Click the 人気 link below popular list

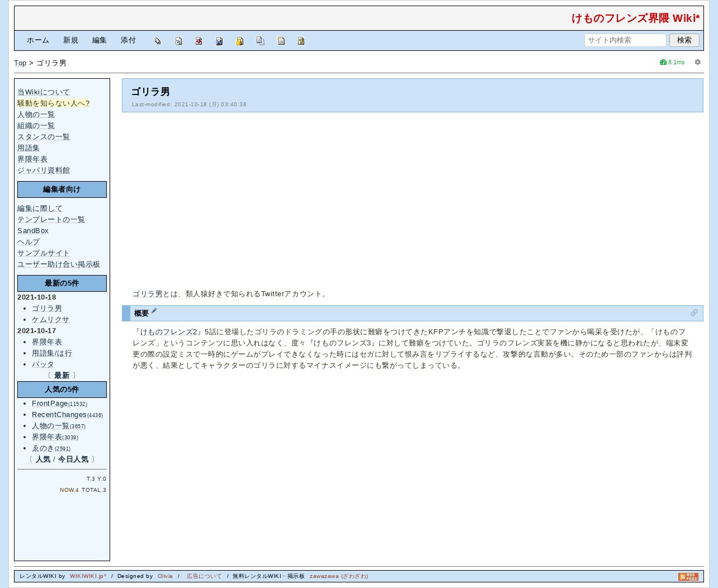coord(43,459)
